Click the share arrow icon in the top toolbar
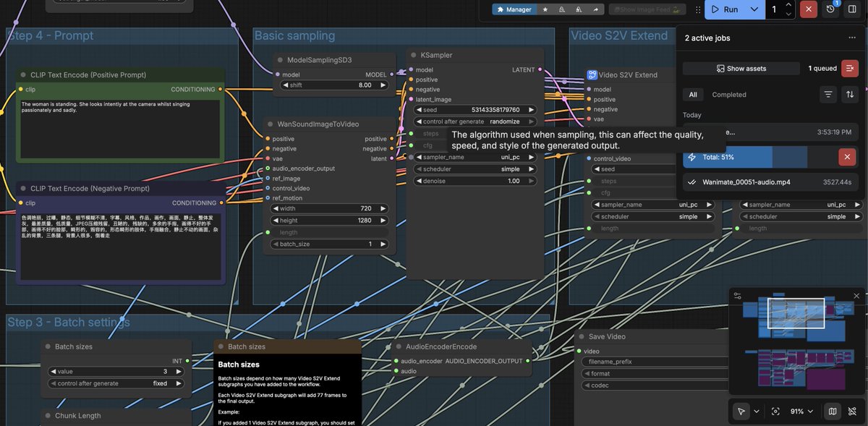The height and width of the screenshot is (426, 868). pos(596,9)
